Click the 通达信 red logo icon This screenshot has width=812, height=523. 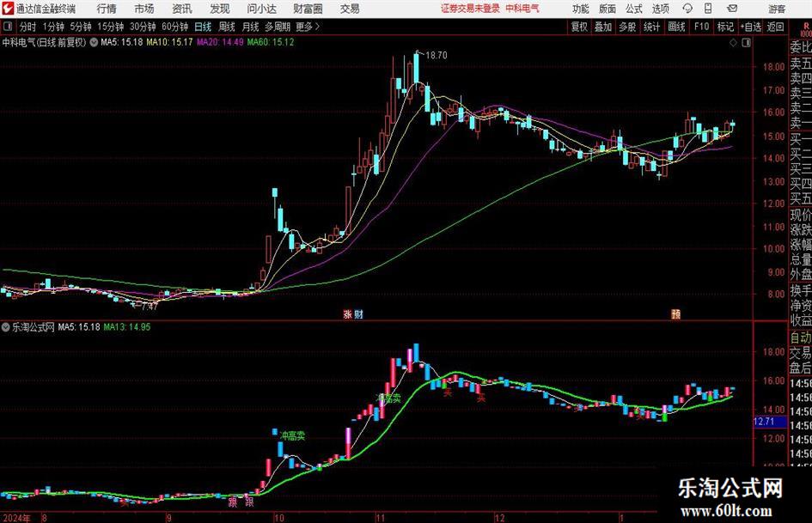coord(8,9)
